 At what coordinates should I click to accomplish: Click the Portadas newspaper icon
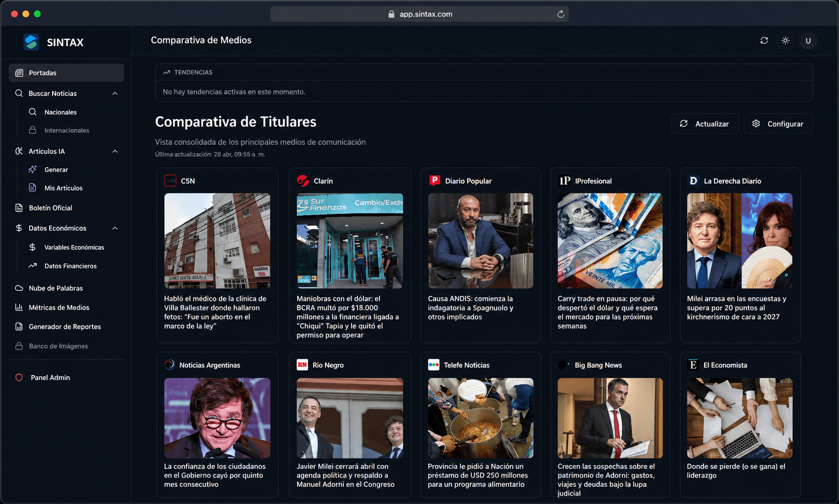[x=19, y=73]
